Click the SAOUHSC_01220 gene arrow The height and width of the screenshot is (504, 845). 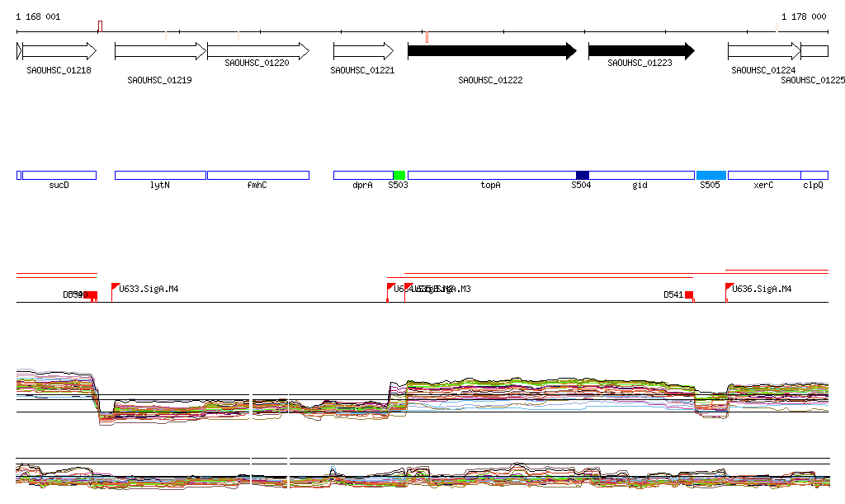click(257, 51)
